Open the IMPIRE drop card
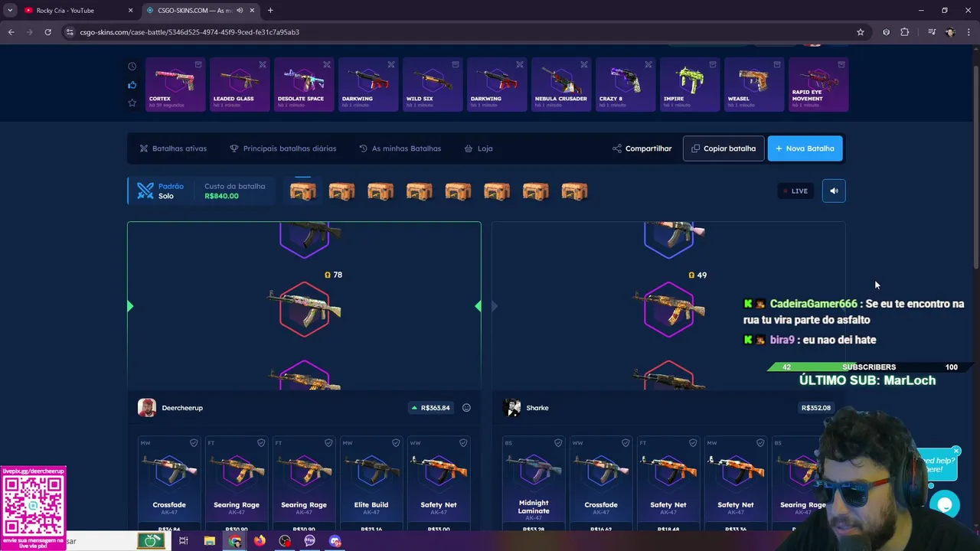Image resolution: width=980 pixels, height=551 pixels. coord(690,84)
